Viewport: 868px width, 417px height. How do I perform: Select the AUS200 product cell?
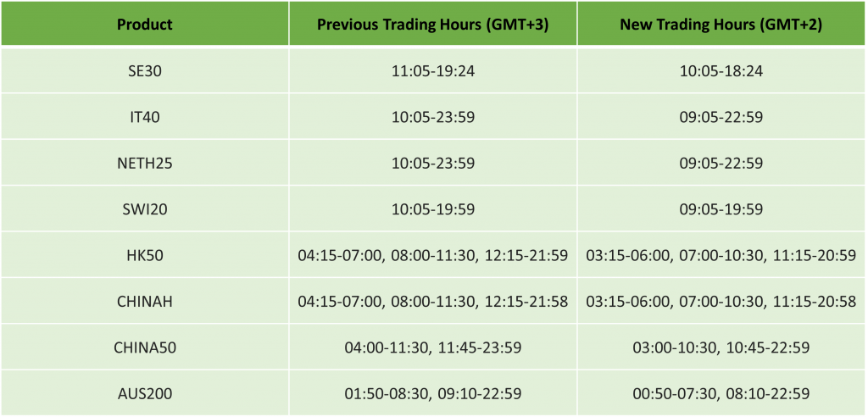[144, 393]
